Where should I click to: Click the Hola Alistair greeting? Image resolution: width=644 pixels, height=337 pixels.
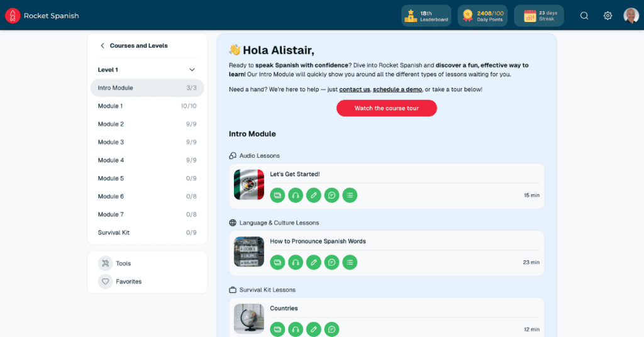279,50
